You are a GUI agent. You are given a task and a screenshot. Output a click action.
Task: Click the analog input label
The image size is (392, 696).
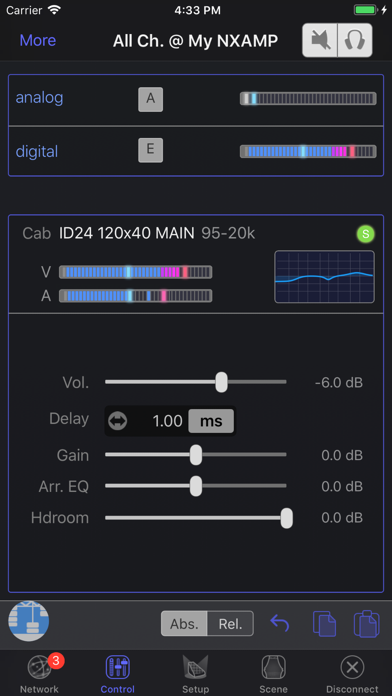click(x=40, y=98)
